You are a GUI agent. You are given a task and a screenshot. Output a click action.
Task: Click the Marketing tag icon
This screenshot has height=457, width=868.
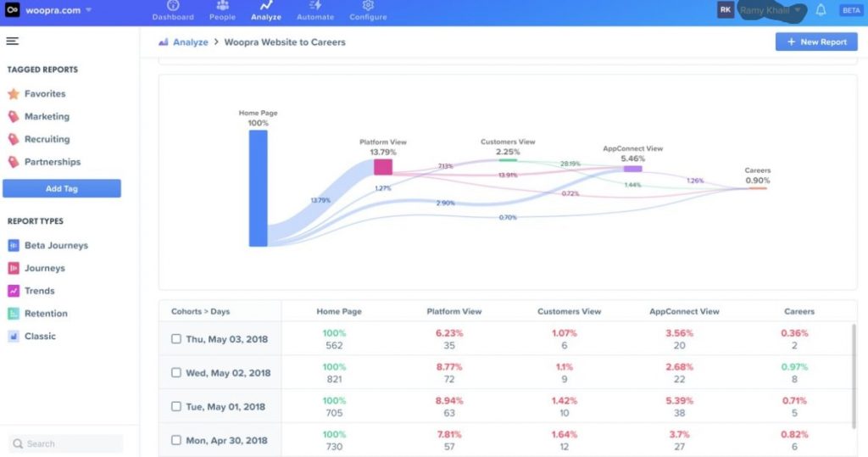click(x=14, y=116)
